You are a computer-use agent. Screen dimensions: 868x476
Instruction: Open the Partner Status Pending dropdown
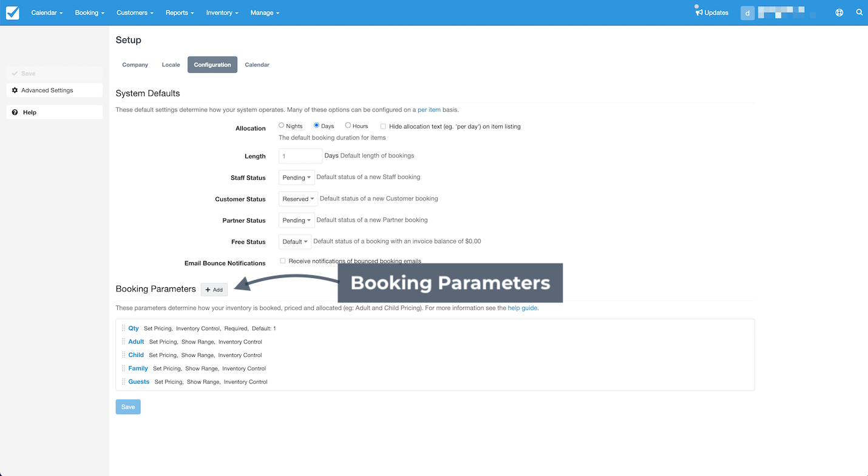tap(297, 220)
